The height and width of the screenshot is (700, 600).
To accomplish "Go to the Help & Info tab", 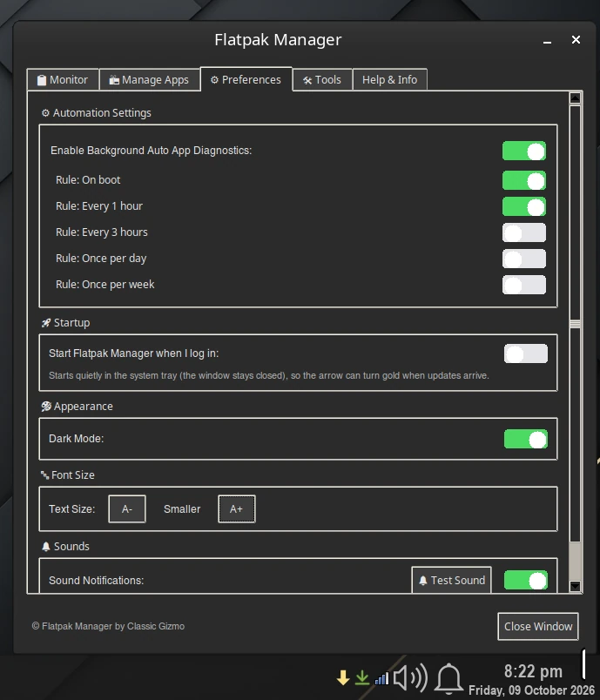I will pos(390,80).
